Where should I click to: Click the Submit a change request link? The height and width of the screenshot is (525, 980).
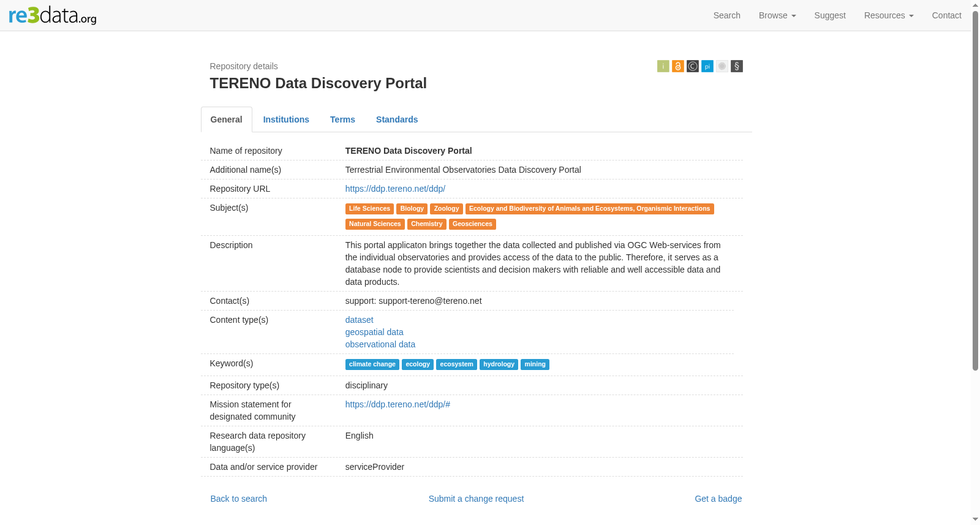tap(476, 499)
